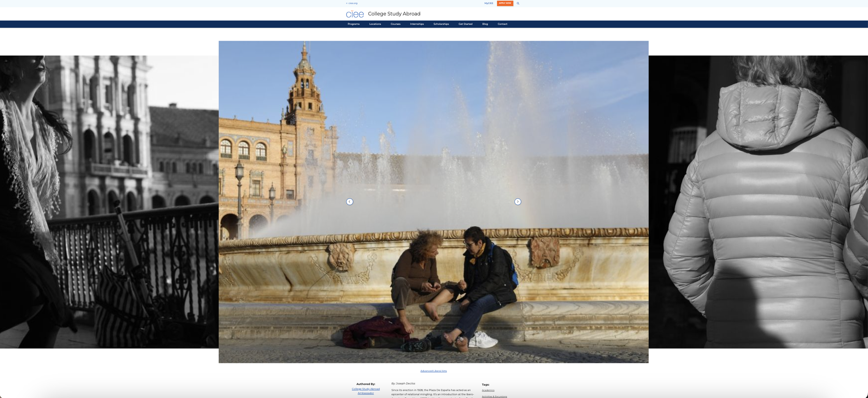Click the grayscale puffer jacket slide

point(758,201)
